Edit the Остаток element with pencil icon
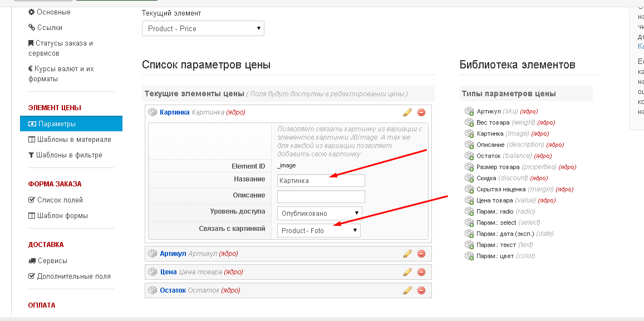644x321 pixels. pos(407,290)
